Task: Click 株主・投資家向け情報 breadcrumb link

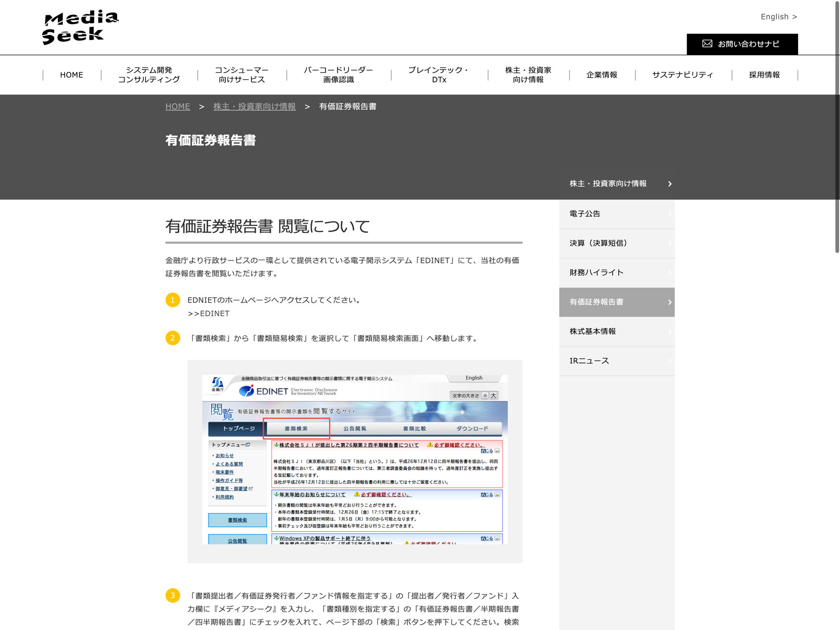Action: point(254,107)
